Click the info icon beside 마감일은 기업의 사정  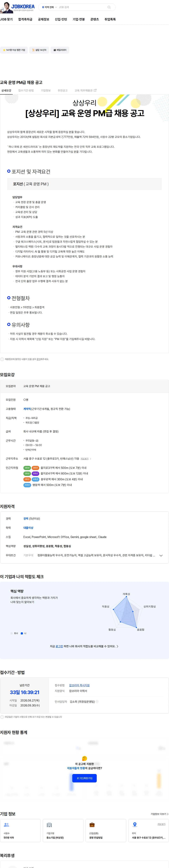2,717
